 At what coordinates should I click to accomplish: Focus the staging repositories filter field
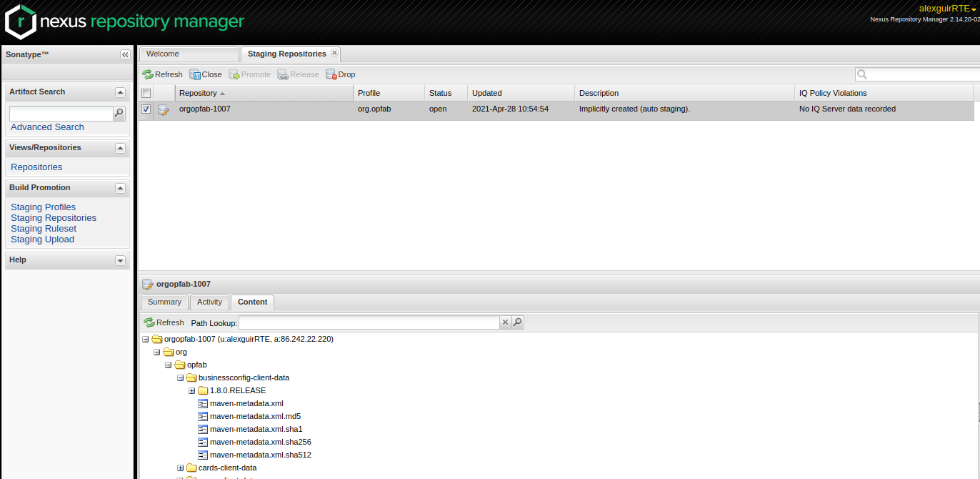coord(923,74)
